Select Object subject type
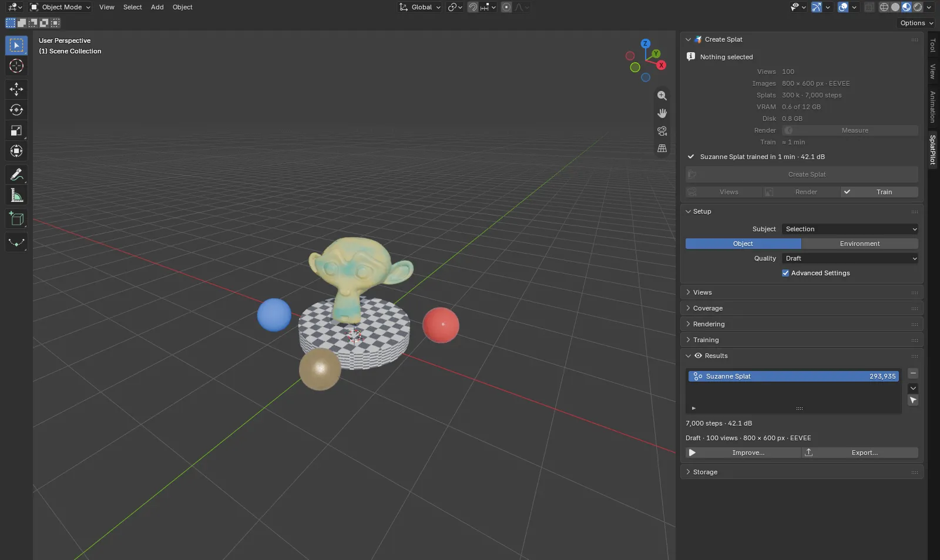Image resolution: width=940 pixels, height=560 pixels. [x=743, y=244]
